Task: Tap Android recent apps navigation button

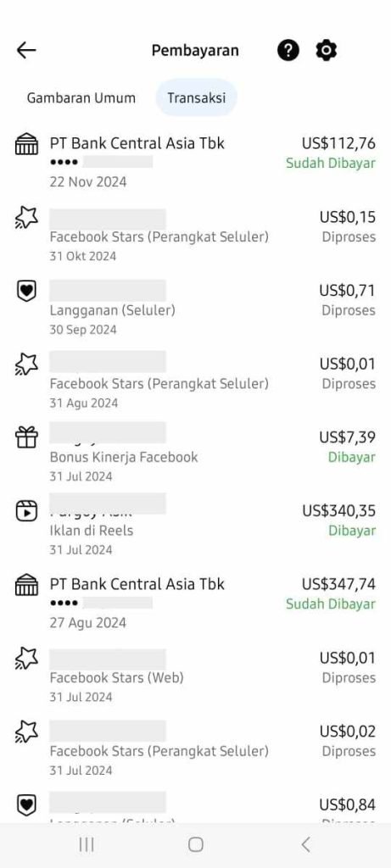Action: click(x=87, y=844)
